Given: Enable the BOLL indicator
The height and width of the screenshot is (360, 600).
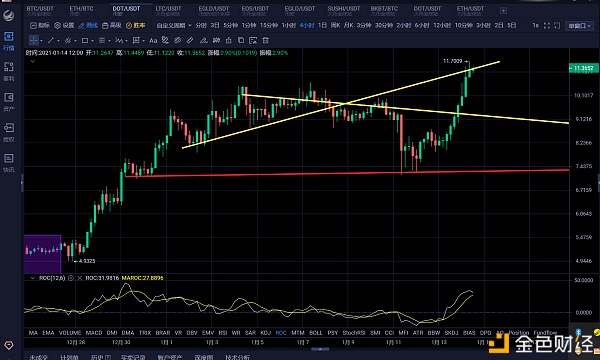Looking at the screenshot, I should click(x=316, y=333).
